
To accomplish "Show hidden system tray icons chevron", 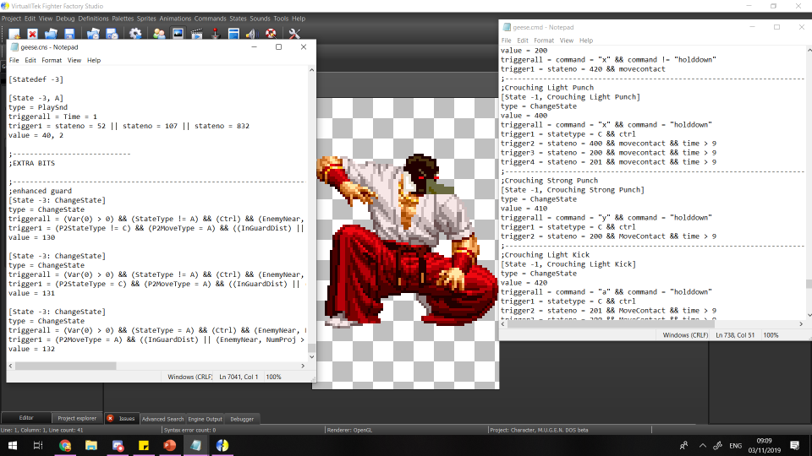I will click(x=702, y=445).
